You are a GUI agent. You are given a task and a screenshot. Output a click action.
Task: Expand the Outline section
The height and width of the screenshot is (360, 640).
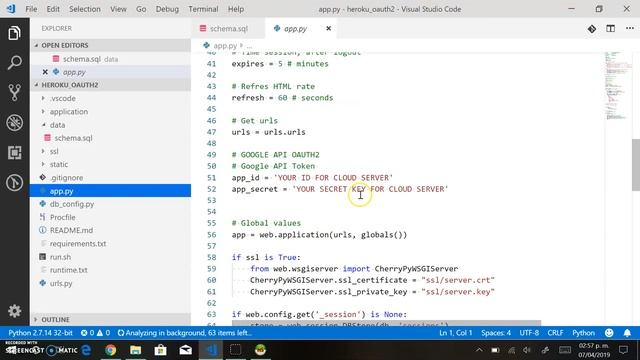(x=55, y=319)
